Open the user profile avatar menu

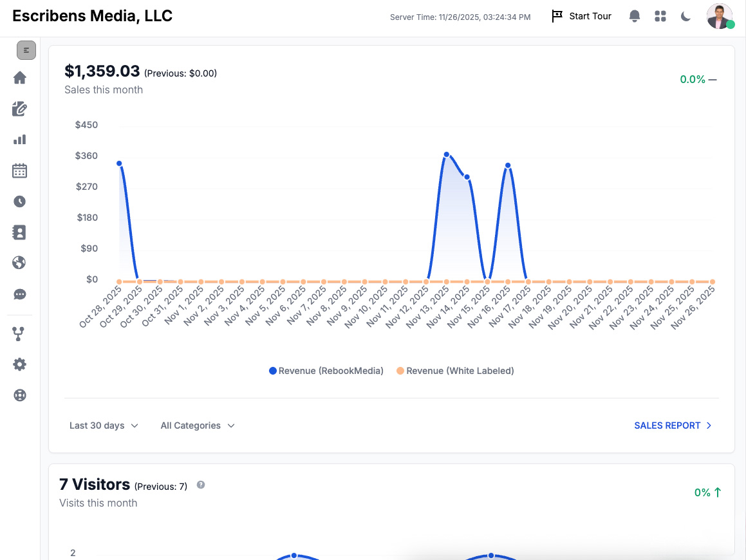[x=719, y=17]
